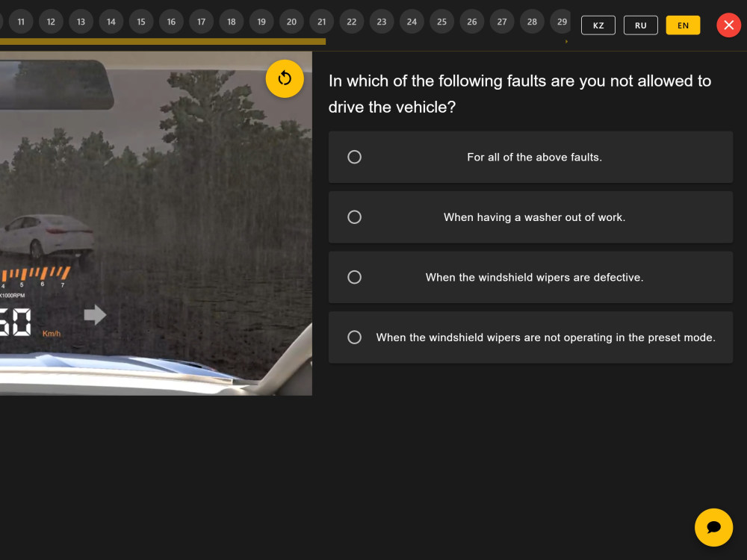747x560 pixels.
Task: Go to question 11
Action: 21,22
